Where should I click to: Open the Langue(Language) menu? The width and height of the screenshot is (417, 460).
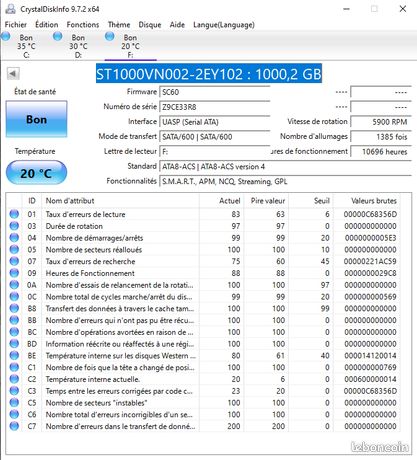click(224, 25)
